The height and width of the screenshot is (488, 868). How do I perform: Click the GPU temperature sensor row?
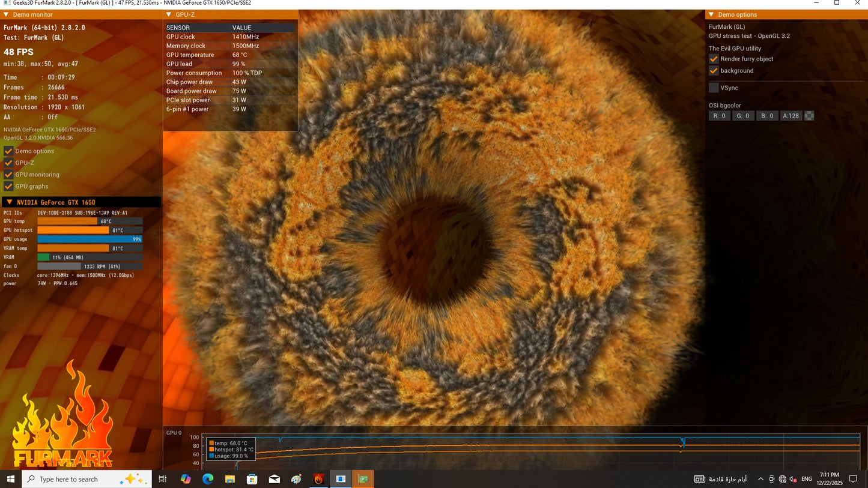point(231,55)
